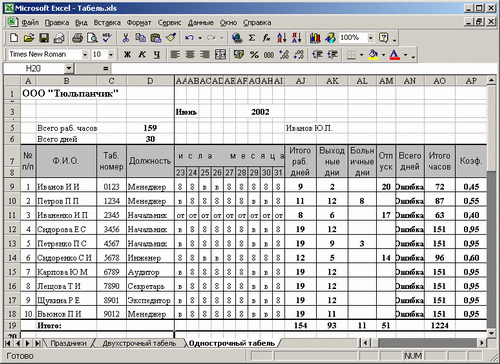Image resolution: width=500 pixels, height=364 pixels.
Task: Toggle Align Right
Action: [205, 54]
